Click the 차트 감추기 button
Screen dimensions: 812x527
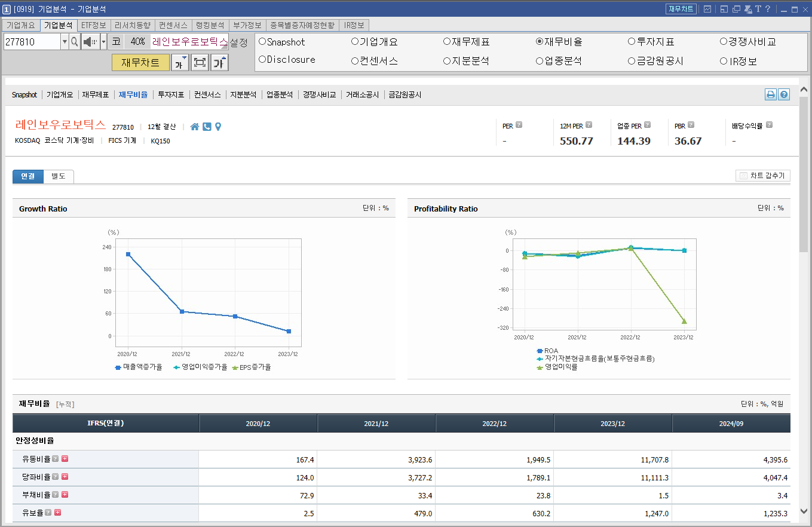click(763, 176)
